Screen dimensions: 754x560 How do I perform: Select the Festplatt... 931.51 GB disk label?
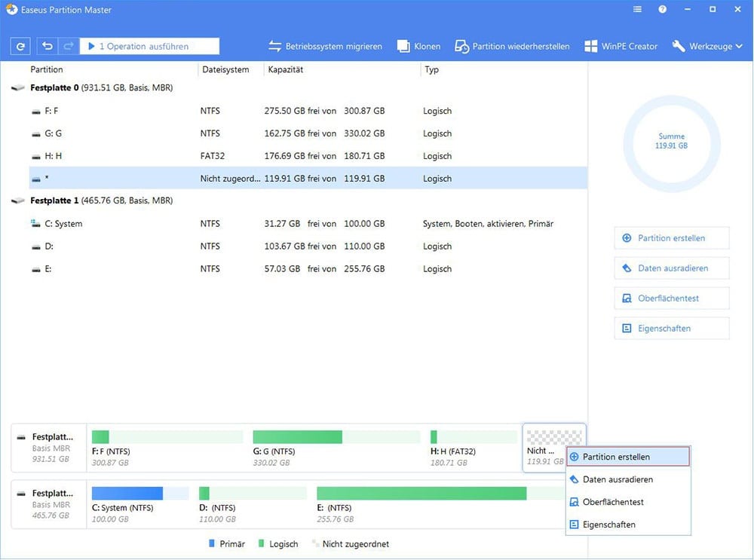[49, 448]
